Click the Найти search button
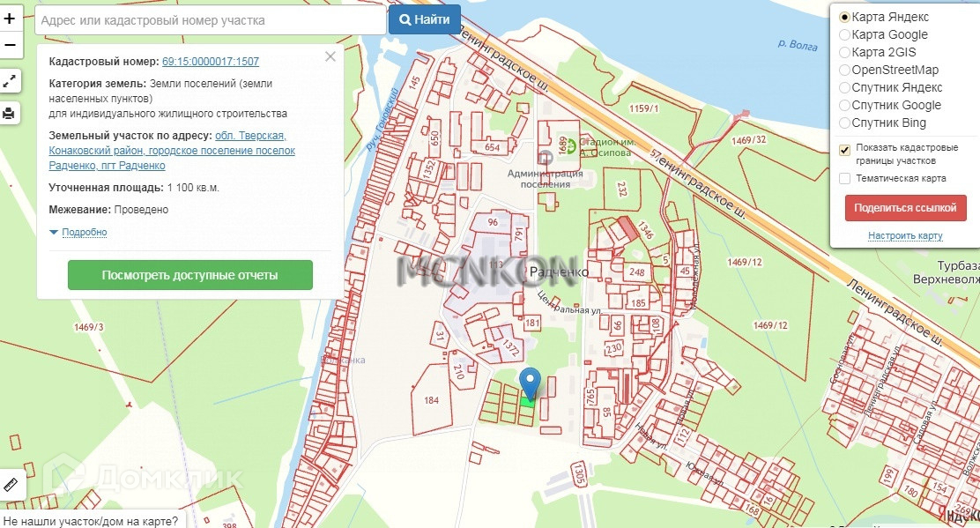Image resolution: width=980 pixels, height=528 pixels. [425, 20]
